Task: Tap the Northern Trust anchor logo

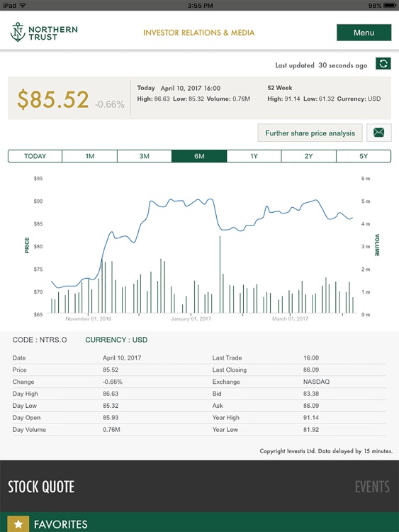Action: [18, 32]
